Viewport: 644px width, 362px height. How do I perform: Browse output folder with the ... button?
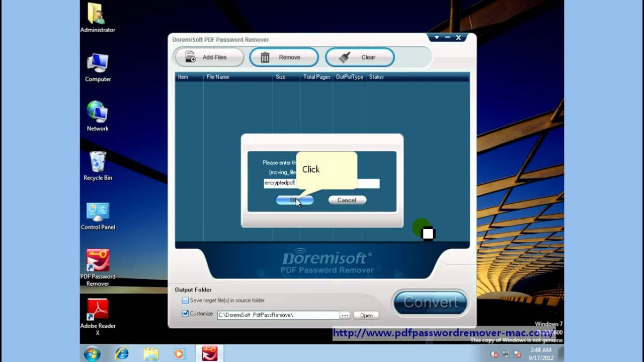345,315
